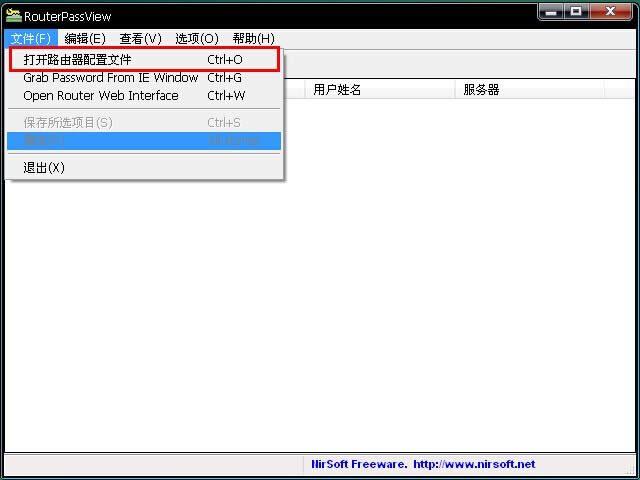
Task: Click the blue highlighted menu entry
Action: point(144,141)
